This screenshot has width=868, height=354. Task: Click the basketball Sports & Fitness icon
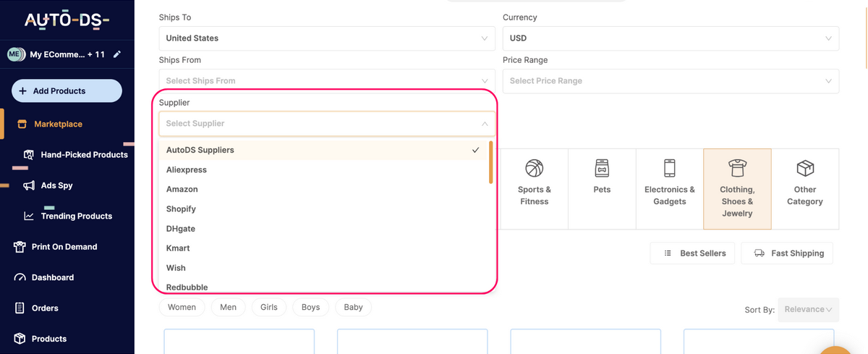pyautogui.click(x=535, y=169)
